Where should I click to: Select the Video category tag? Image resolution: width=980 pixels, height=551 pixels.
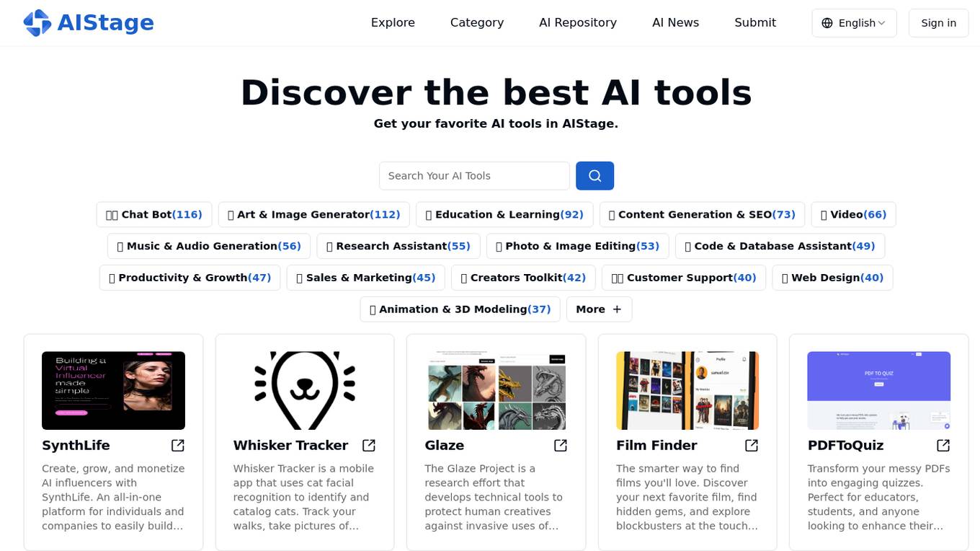pos(853,215)
